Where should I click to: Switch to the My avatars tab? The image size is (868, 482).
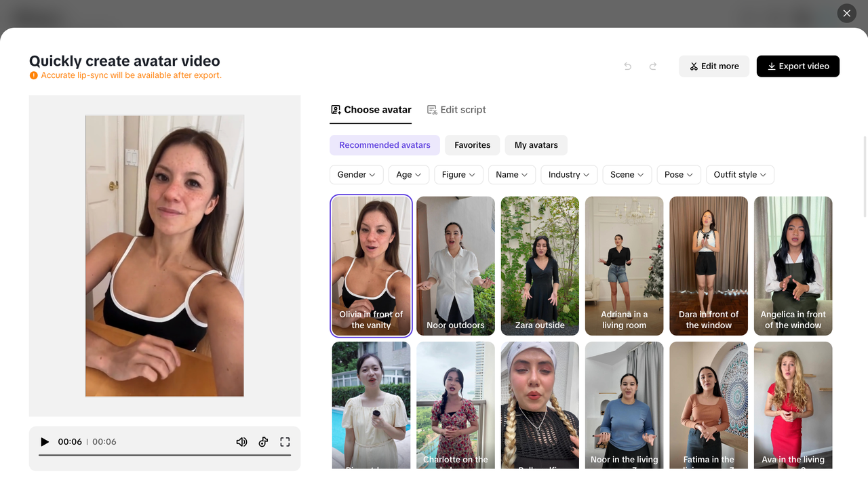click(x=536, y=144)
